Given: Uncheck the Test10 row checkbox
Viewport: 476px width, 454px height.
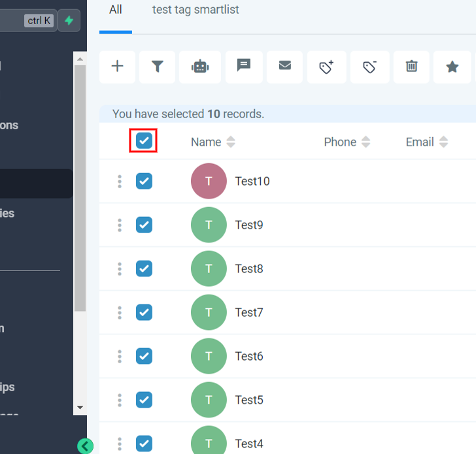Looking at the screenshot, I should pos(144,181).
